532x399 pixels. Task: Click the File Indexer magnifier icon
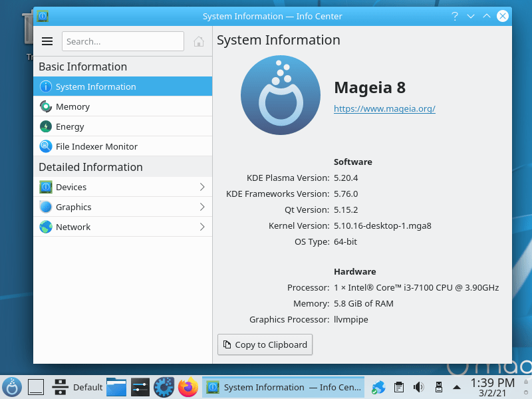coord(46,146)
